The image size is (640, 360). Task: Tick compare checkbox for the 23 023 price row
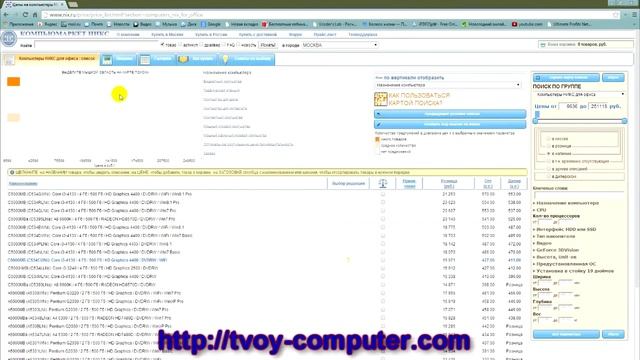click(x=382, y=202)
